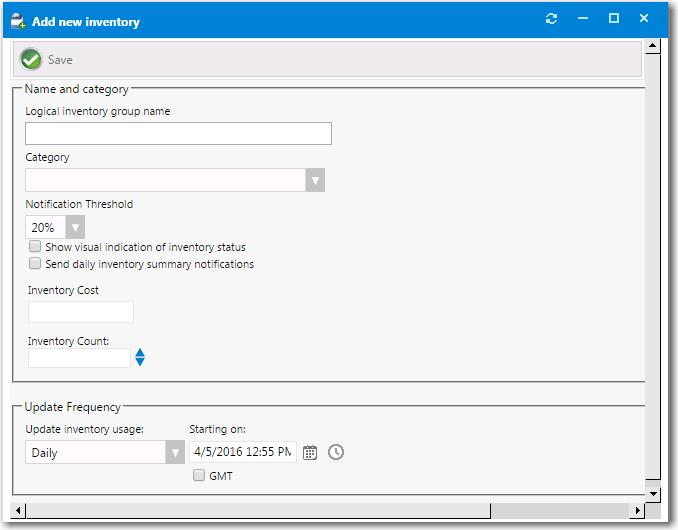This screenshot has height=530, width=678.
Task: Maximize the Add new inventory window
Action: pyautogui.click(x=614, y=18)
